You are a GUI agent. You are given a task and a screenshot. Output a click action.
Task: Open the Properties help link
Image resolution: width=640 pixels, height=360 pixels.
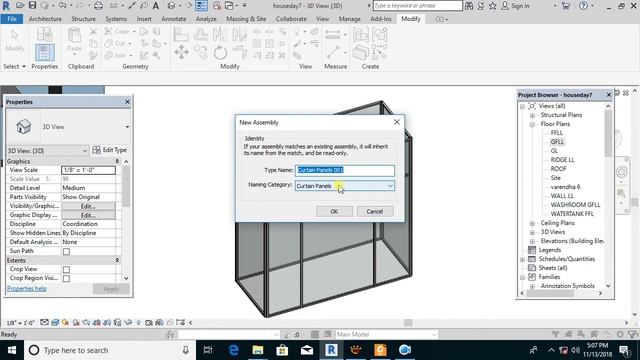tap(27, 289)
